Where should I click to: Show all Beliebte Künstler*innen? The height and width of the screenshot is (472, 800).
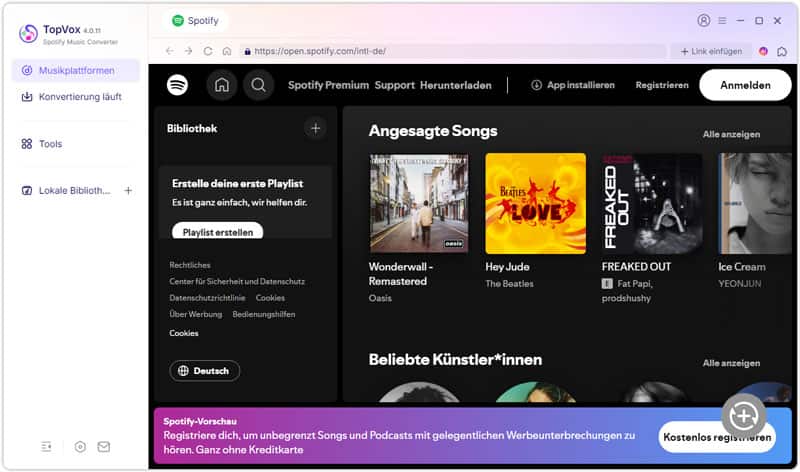click(731, 363)
